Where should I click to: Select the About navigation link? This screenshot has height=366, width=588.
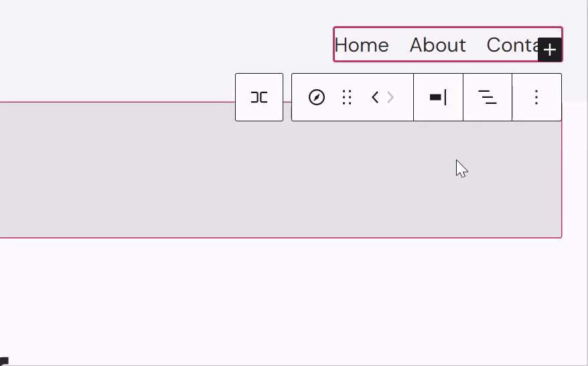(x=437, y=45)
